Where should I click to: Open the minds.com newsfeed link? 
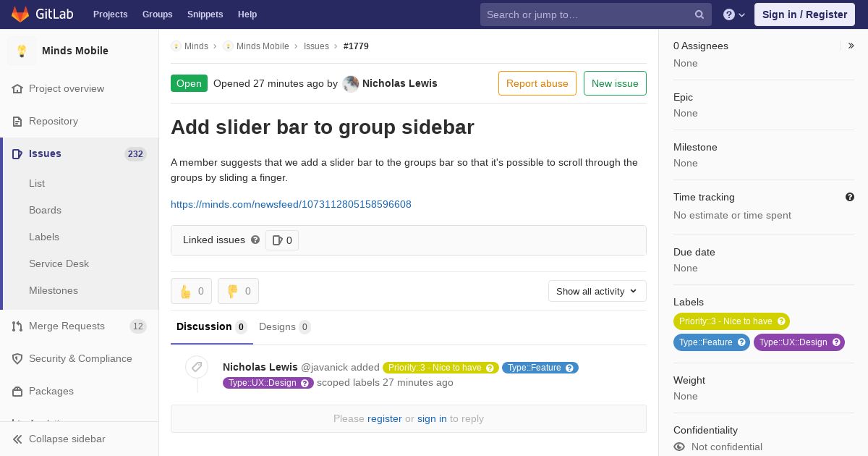[x=291, y=204]
